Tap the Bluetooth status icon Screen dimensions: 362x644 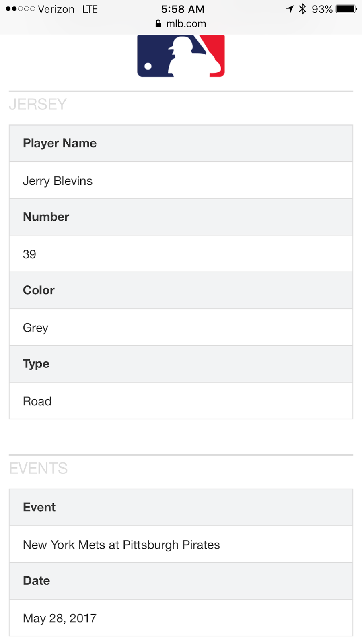click(x=302, y=9)
